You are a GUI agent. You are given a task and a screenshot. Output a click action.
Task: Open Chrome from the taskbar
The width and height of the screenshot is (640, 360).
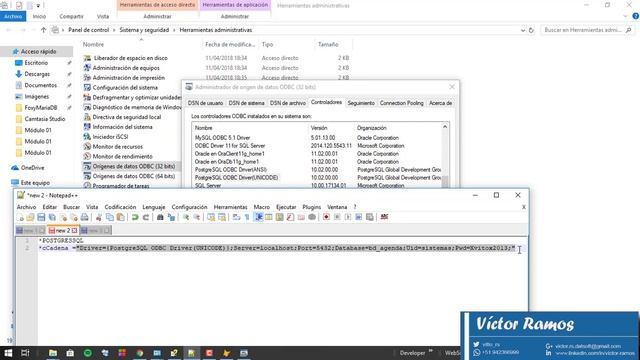(x=140, y=353)
